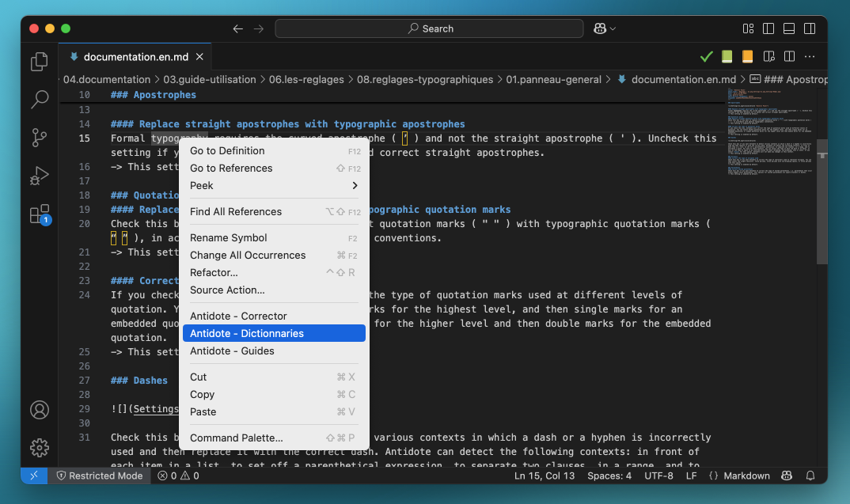
Task: Change language mode from Markdown
Action: tap(746, 476)
